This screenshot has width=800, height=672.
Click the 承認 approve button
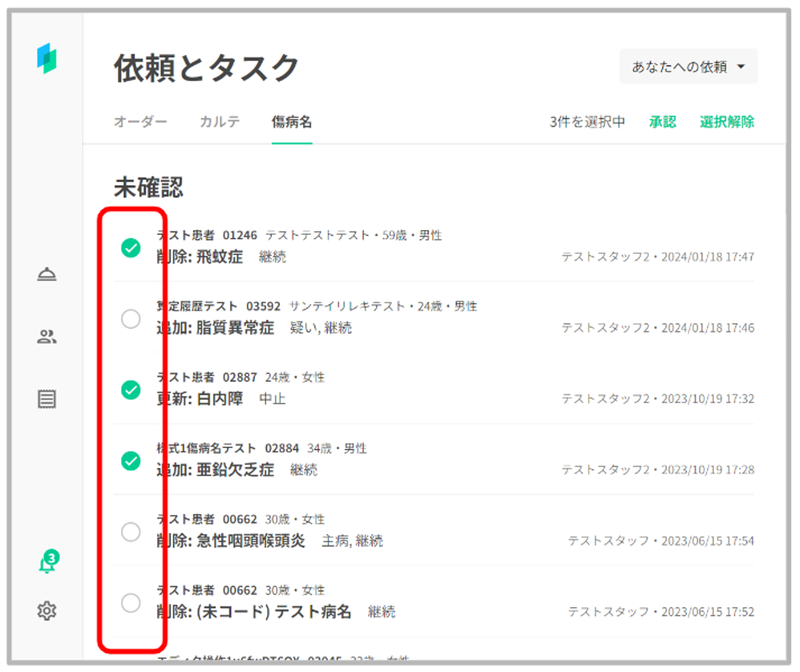pyautogui.click(x=662, y=122)
